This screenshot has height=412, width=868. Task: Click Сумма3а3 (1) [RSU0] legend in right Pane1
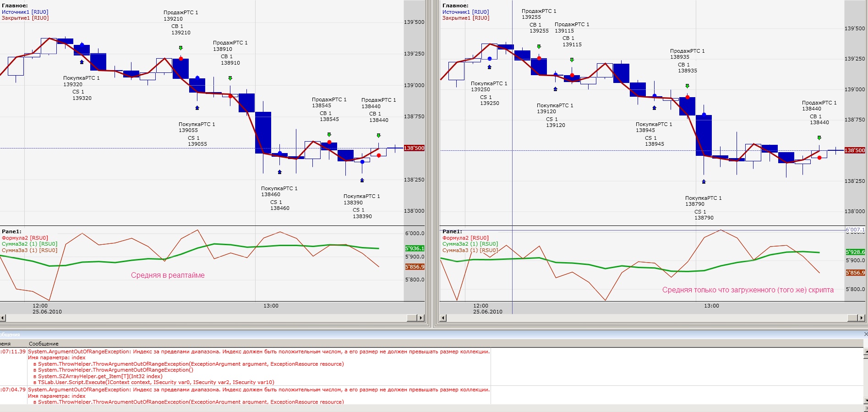[x=470, y=250]
